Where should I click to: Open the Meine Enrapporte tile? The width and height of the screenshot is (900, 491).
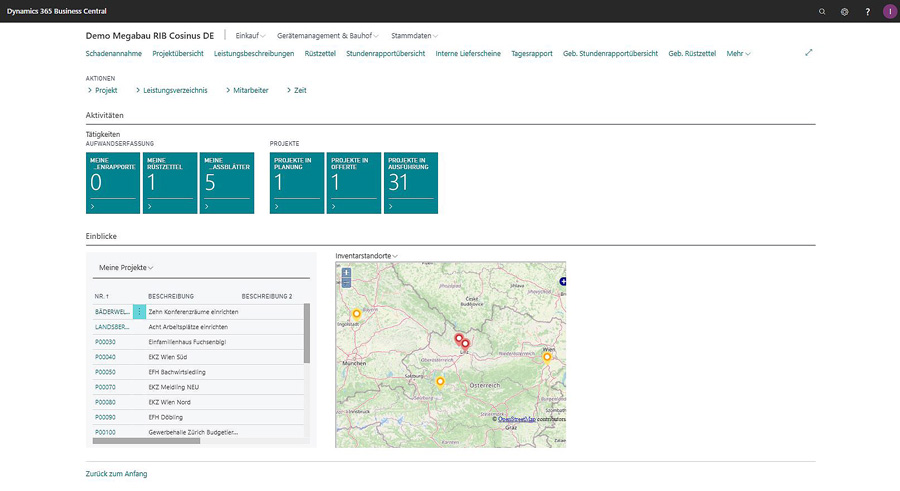113,183
